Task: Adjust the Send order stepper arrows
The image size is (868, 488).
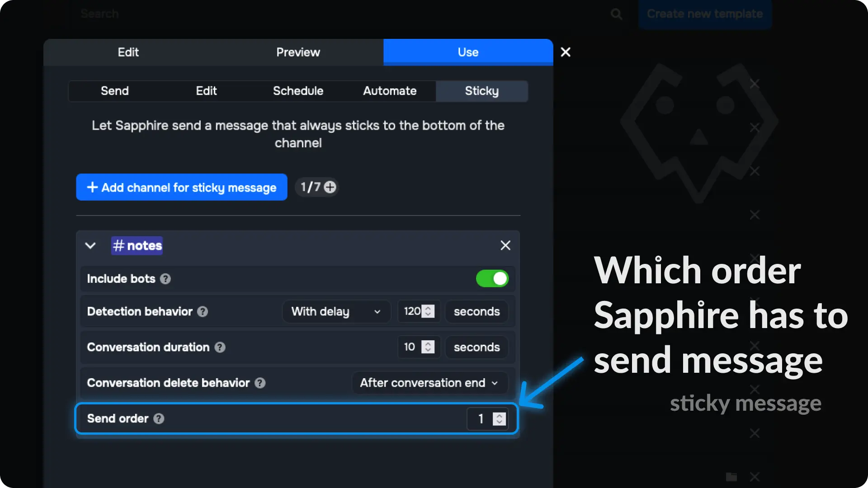Action: (499, 419)
